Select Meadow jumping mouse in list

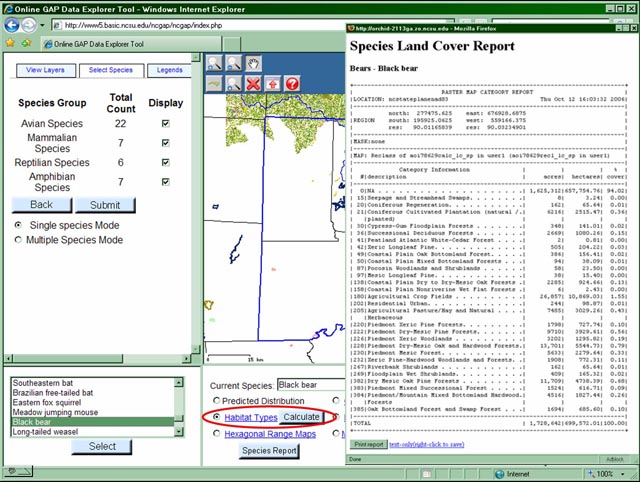point(93,412)
